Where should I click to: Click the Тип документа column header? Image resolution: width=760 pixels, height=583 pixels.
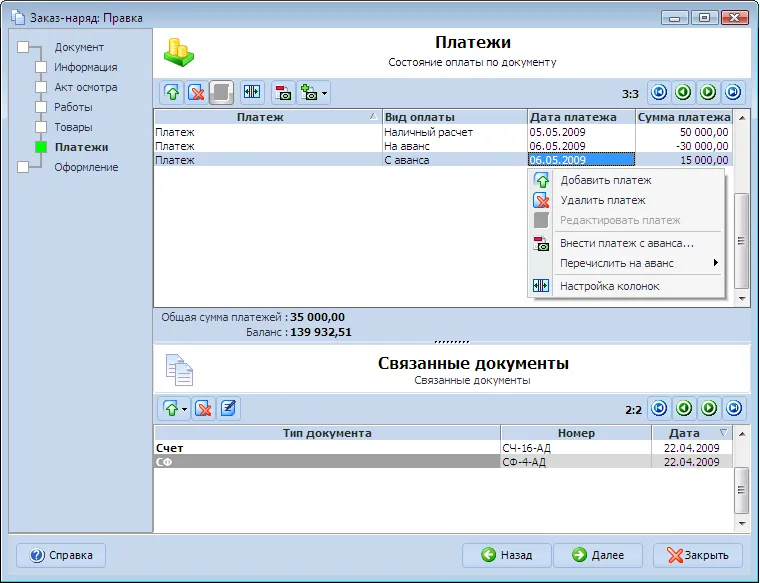327,433
